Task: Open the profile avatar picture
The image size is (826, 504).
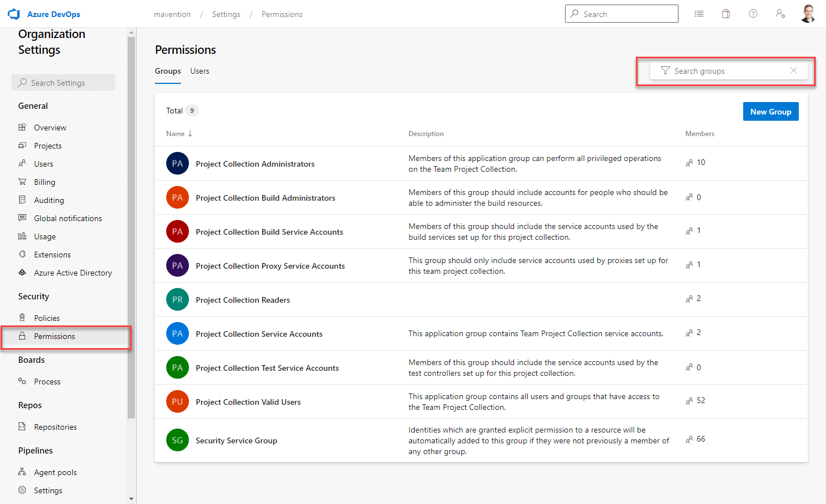Action: pos(808,14)
